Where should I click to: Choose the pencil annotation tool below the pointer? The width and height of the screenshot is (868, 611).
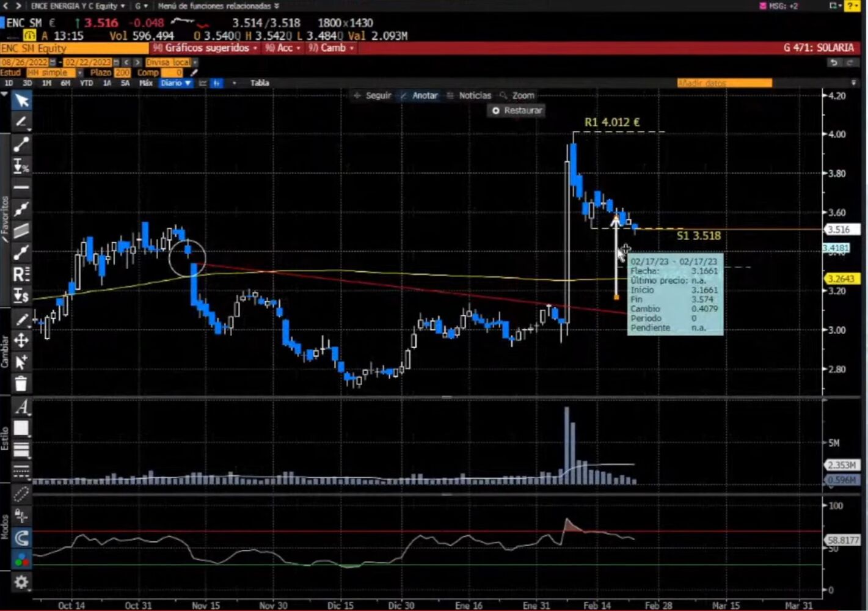click(21, 122)
